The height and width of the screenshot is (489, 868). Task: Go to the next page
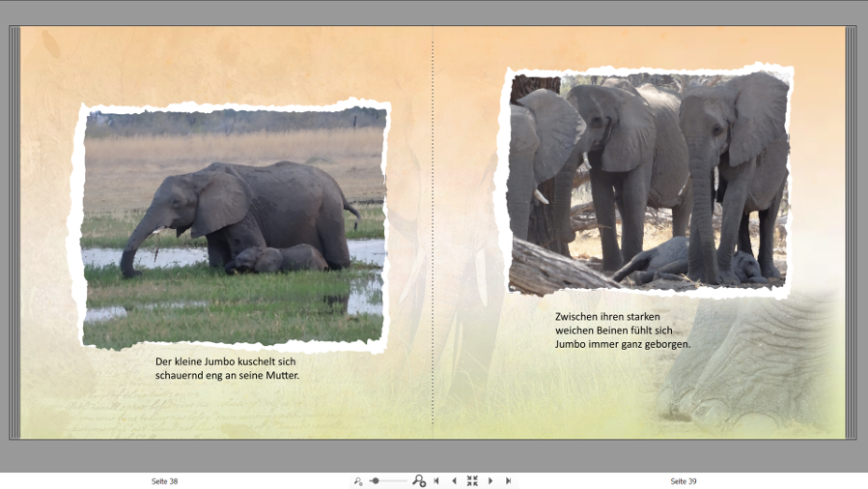(490, 480)
